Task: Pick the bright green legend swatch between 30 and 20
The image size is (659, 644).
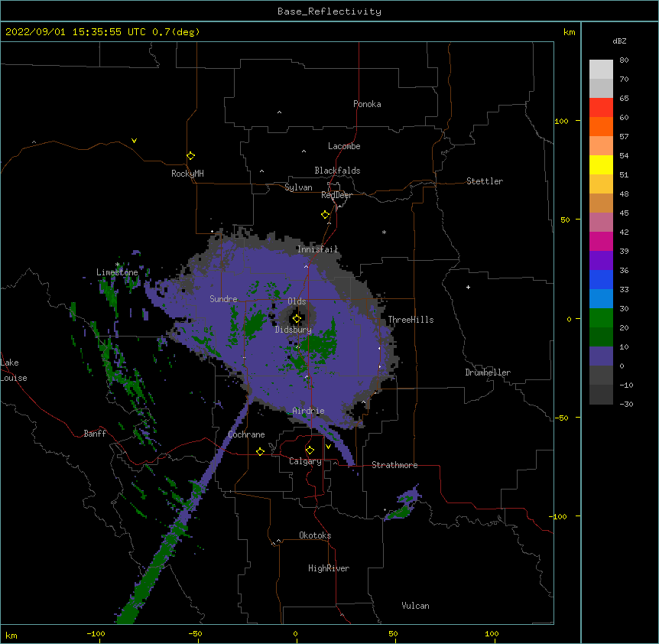Action: 601,318
